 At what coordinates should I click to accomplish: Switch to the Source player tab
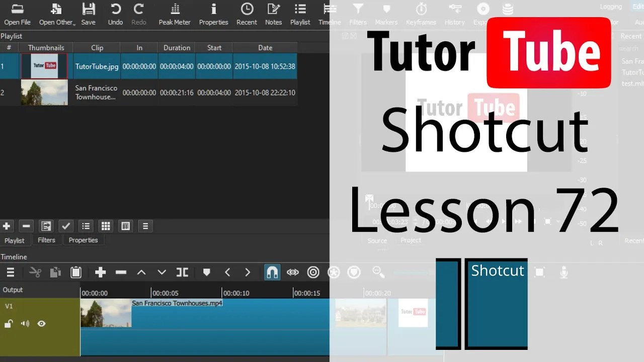[x=377, y=240]
